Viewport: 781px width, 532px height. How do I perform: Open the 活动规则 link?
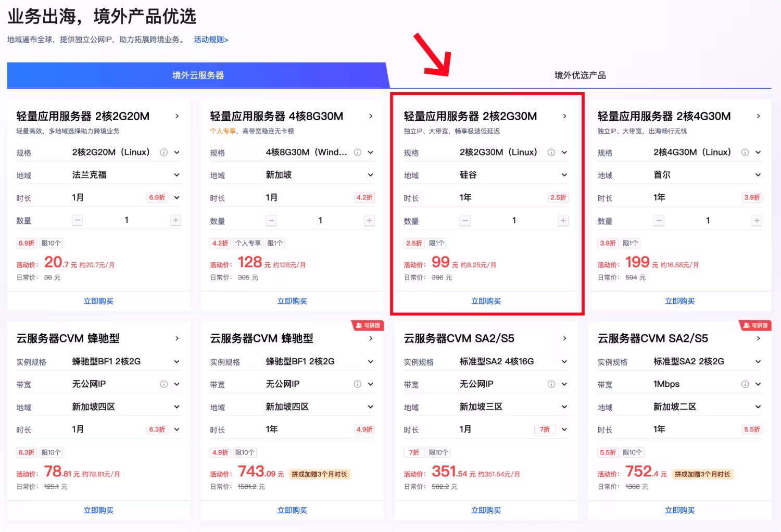(x=211, y=40)
